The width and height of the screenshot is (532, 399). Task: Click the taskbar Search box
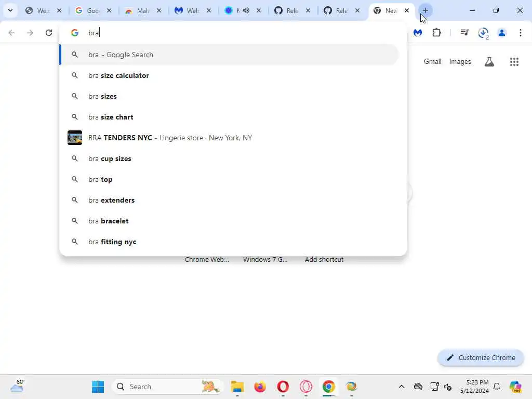pos(168,387)
